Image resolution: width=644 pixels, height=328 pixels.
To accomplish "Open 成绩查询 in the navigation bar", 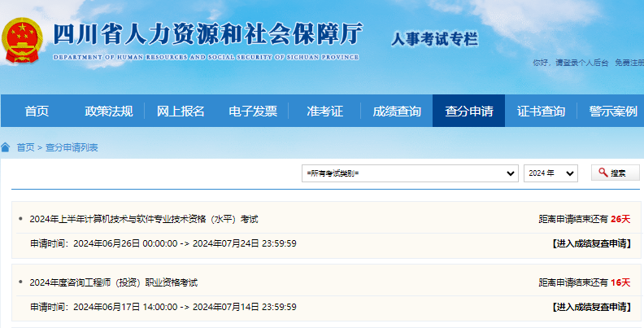I will click(396, 112).
